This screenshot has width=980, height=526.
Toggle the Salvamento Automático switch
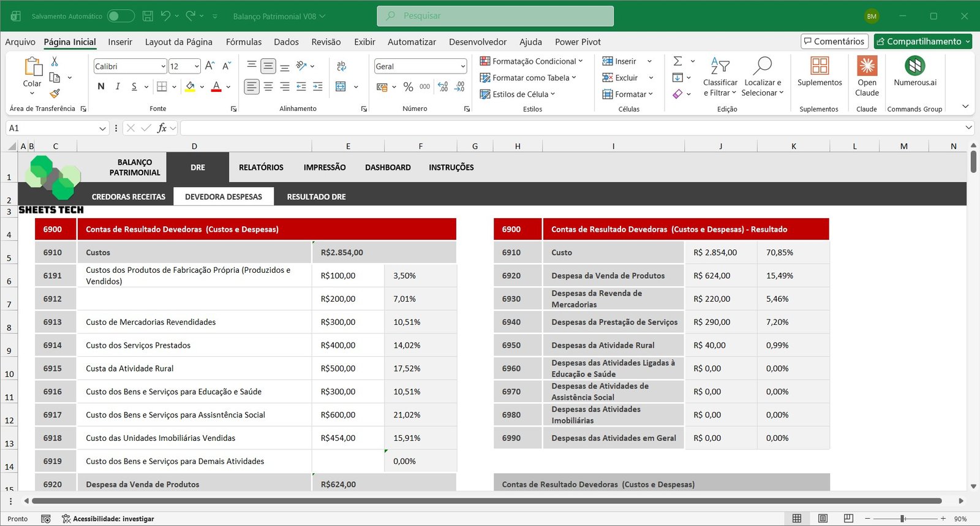tap(121, 16)
